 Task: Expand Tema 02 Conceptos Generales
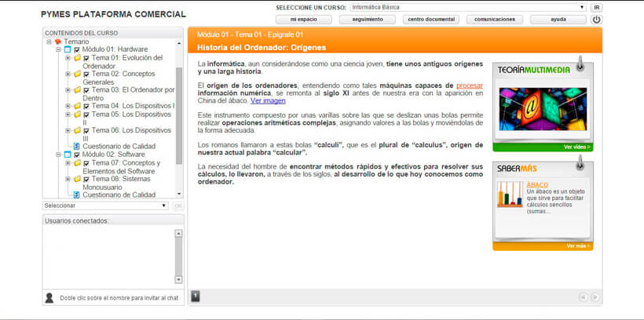coord(68,74)
